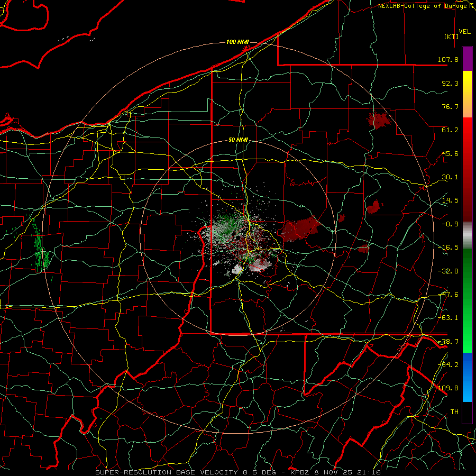This screenshot has width=476, height=476.
Task: Click the [KT] units label
Action: pos(452,36)
